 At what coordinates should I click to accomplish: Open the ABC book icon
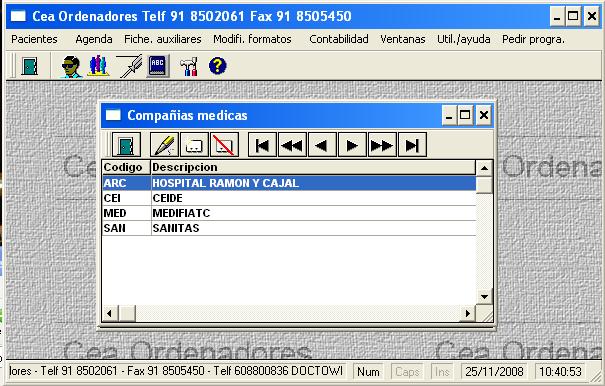[157, 66]
